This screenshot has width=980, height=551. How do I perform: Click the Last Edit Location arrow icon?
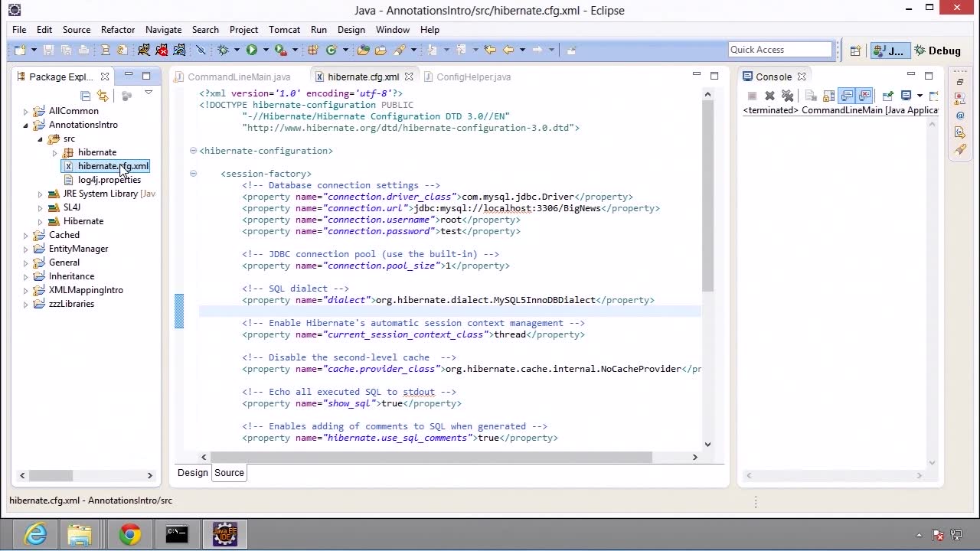[490, 50]
